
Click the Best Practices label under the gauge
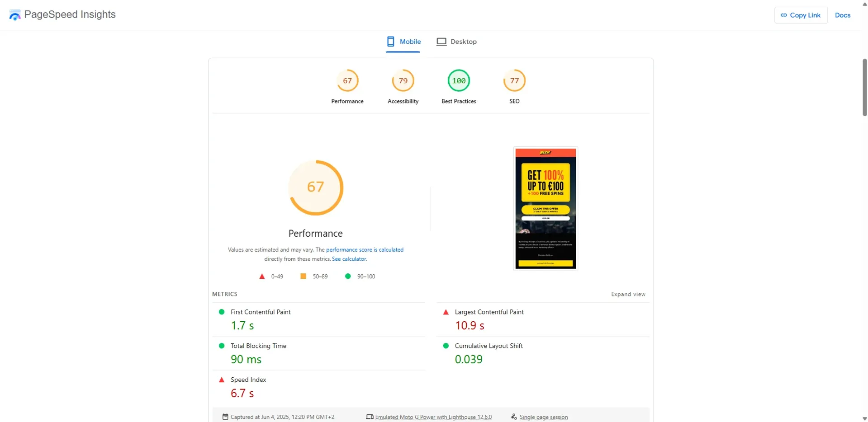click(x=459, y=101)
